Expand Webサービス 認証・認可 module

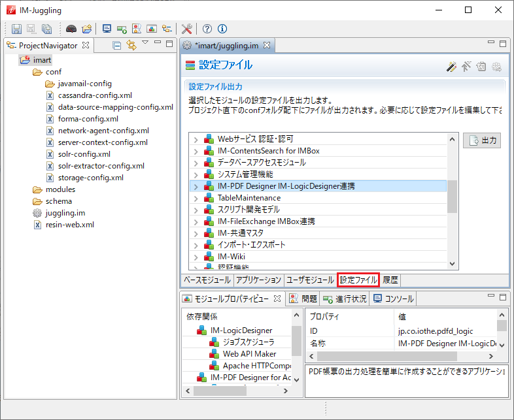pos(196,140)
